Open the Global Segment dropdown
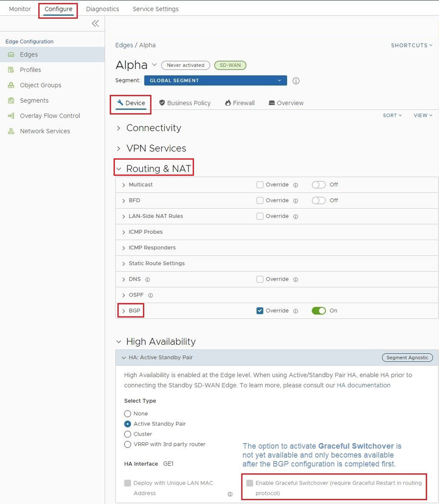The width and height of the screenshot is (439, 504). pyautogui.click(x=216, y=81)
